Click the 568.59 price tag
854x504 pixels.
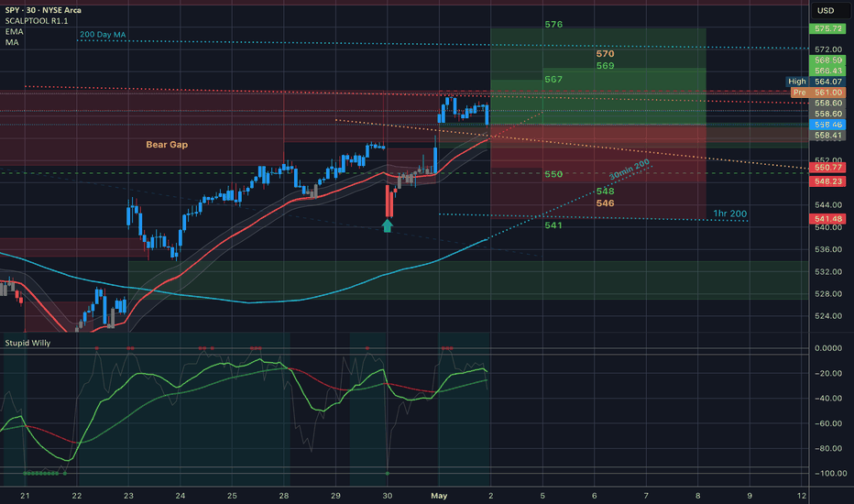[827, 60]
